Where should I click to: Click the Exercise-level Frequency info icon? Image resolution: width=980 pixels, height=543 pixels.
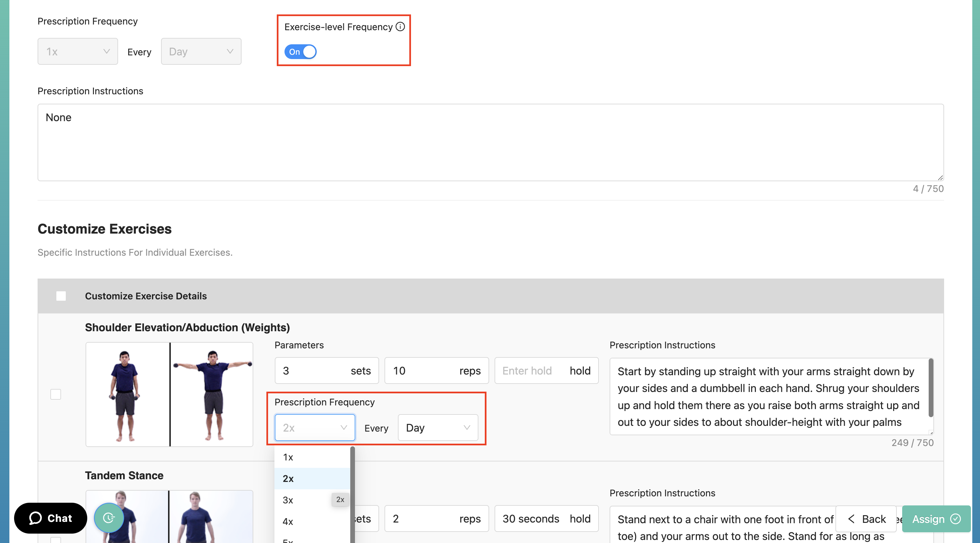click(400, 27)
